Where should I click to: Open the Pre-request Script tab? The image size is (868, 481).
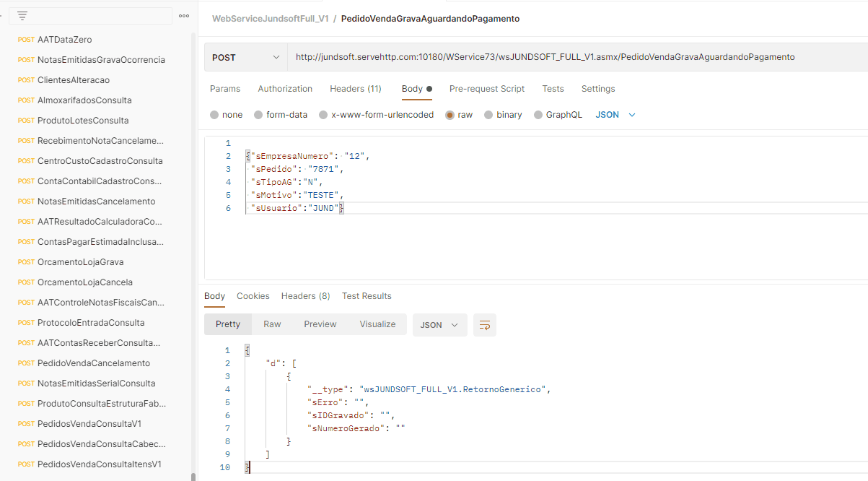click(x=487, y=89)
